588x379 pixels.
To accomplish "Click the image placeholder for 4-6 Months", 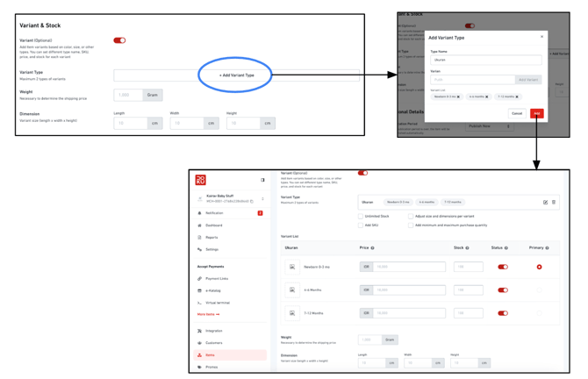I will tap(292, 290).
